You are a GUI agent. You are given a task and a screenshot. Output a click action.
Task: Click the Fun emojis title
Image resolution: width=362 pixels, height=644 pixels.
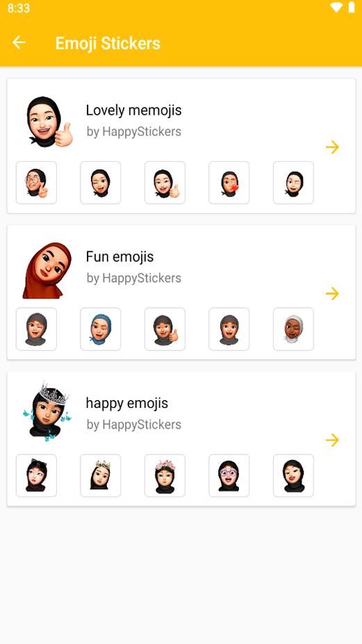click(120, 256)
